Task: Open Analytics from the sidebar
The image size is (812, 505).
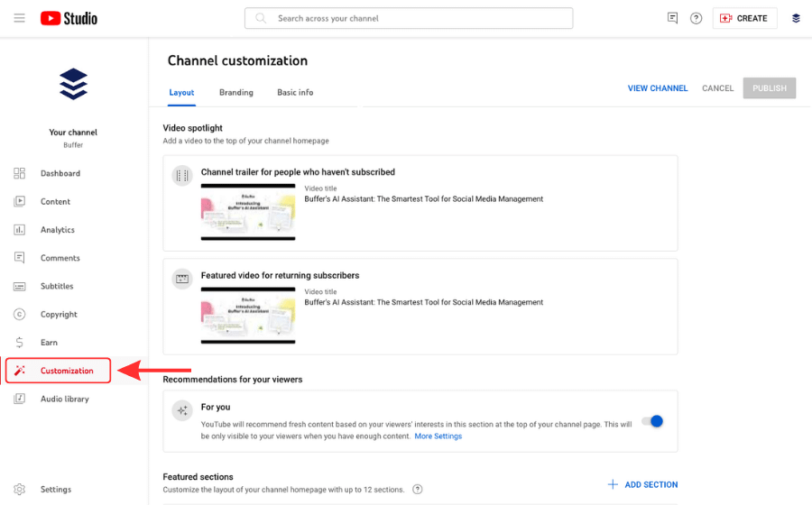Action: pyautogui.click(x=57, y=230)
